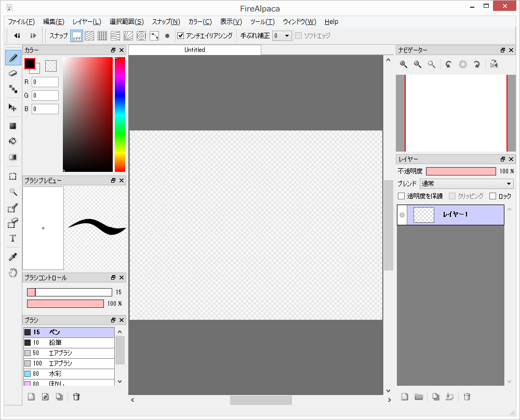Turn off snapping with the off button

(76, 35)
